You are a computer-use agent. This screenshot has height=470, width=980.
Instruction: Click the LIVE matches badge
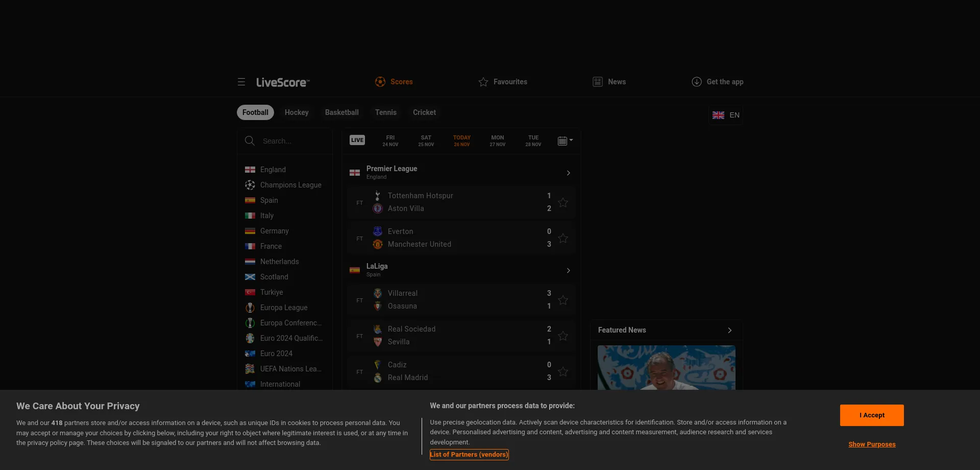357,140
